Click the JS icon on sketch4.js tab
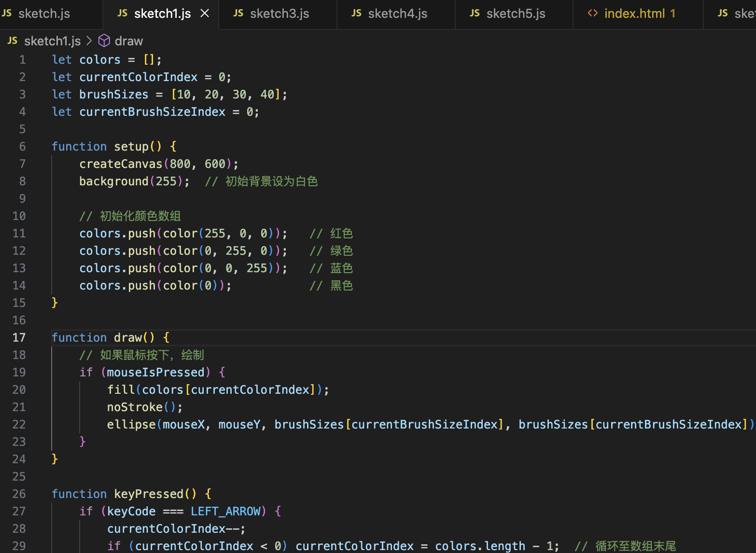The image size is (756, 553). [356, 14]
